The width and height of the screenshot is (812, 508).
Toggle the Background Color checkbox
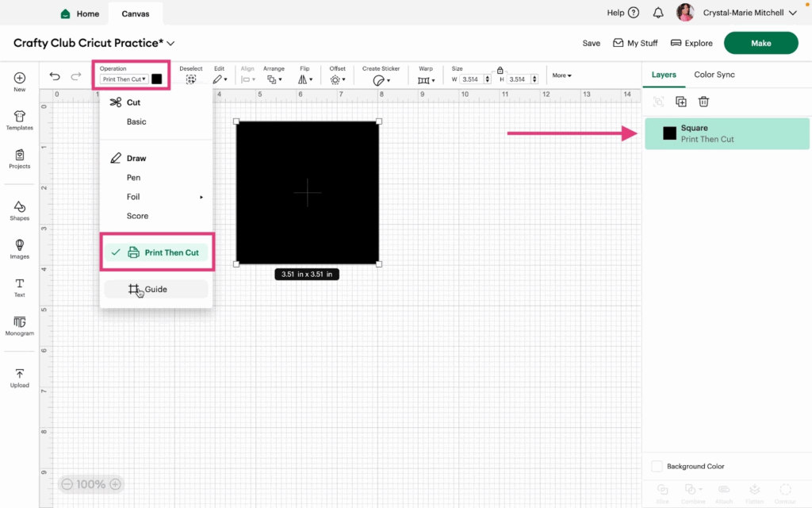point(657,466)
